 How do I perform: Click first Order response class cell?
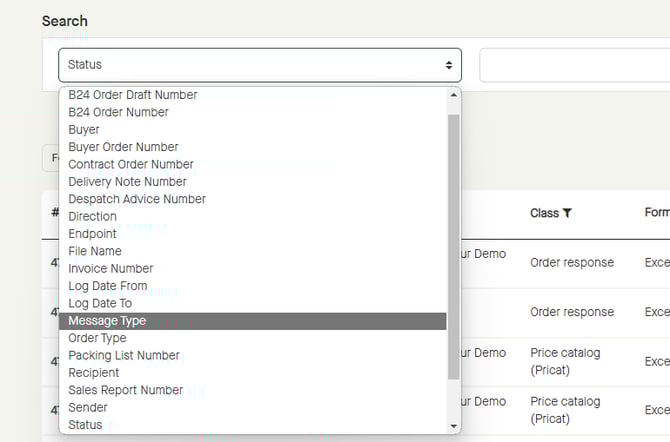tap(572, 262)
